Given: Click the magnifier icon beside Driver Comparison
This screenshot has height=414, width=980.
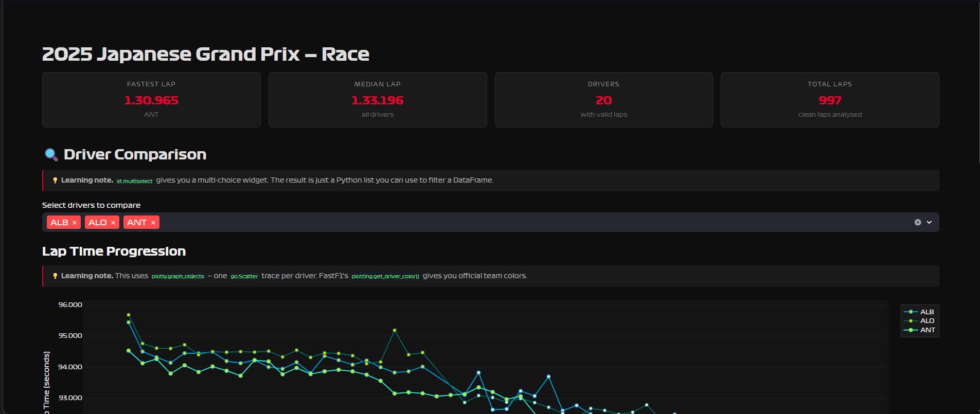Looking at the screenshot, I should click(x=51, y=154).
